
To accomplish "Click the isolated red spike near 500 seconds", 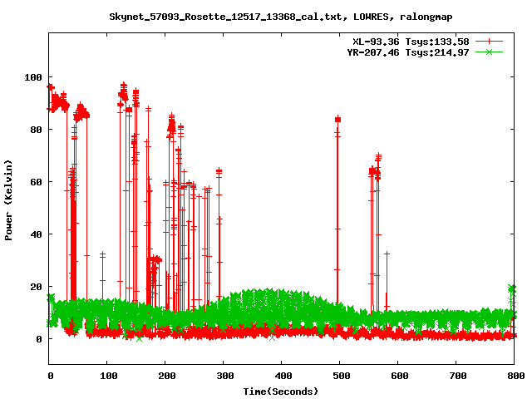I will (x=337, y=210).
